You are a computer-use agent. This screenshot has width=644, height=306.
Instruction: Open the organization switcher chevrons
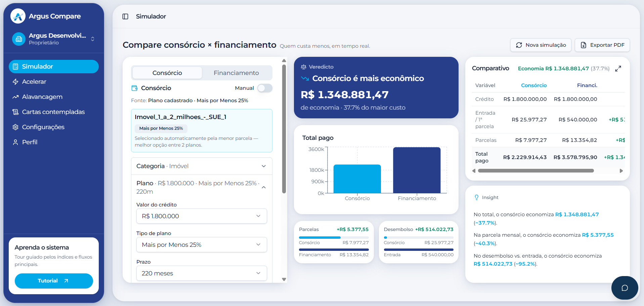point(93,39)
